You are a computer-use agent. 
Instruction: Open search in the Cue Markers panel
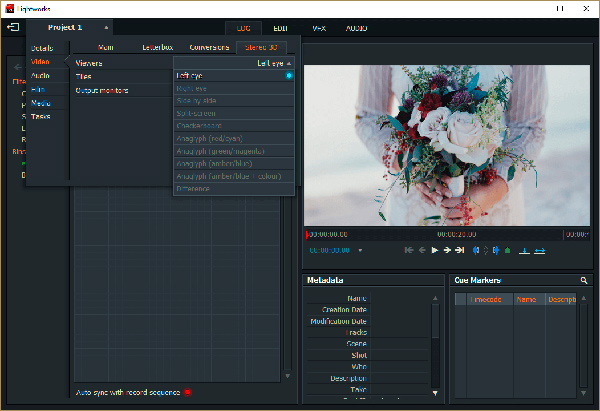point(584,281)
